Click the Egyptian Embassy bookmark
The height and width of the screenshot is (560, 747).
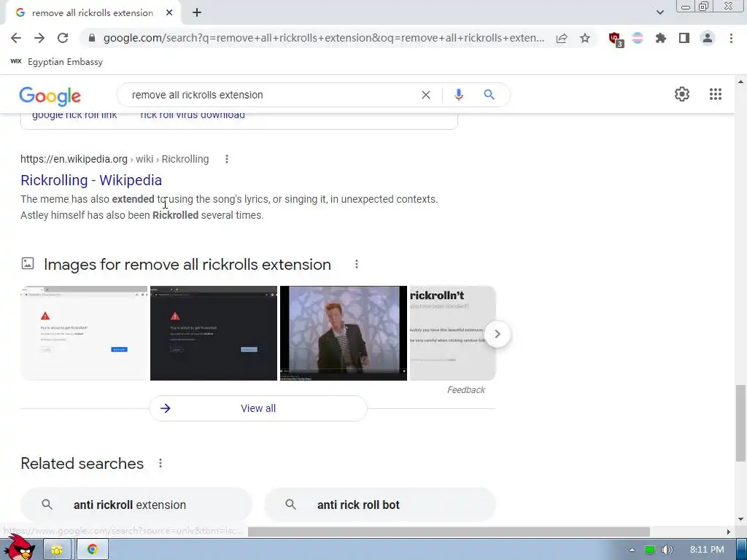coord(56,61)
